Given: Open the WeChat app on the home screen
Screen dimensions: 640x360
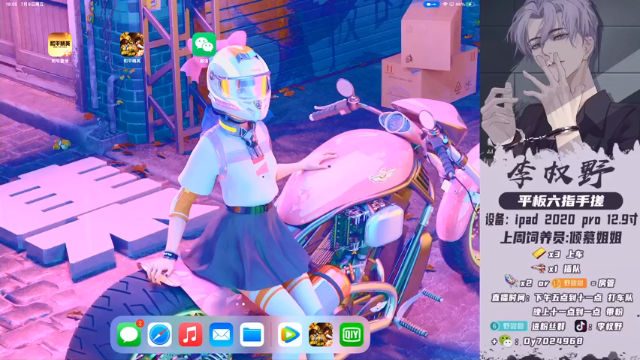Looking at the screenshot, I should (204, 45).
